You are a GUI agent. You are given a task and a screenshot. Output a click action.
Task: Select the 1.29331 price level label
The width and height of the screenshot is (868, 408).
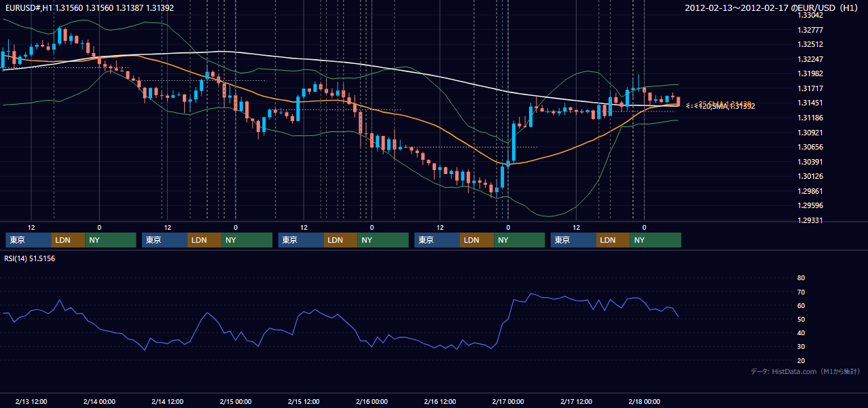tap(810, 220)
